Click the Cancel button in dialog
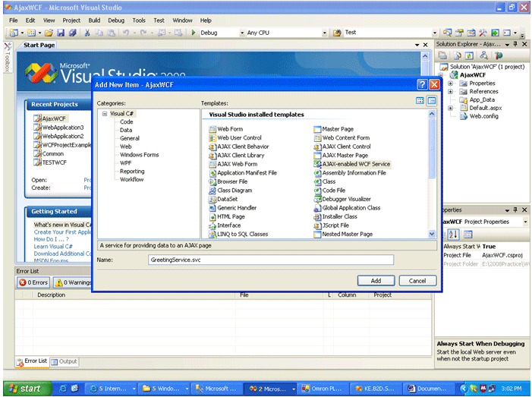532x397 pixels. coord(417,281)
